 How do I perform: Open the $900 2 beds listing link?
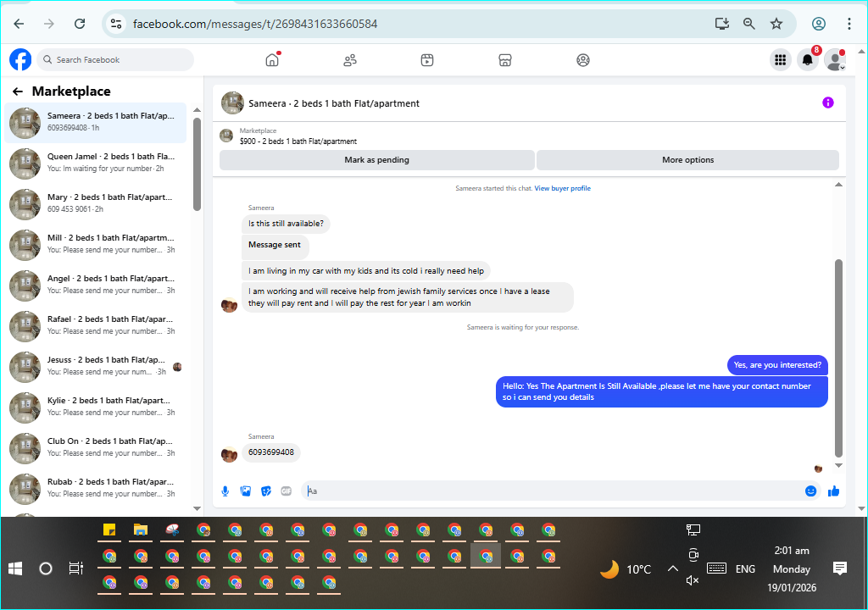pos(298,141)
